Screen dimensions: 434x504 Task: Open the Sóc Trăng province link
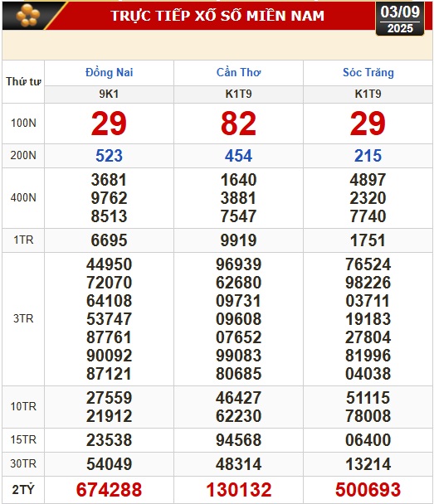pos(368,72)
